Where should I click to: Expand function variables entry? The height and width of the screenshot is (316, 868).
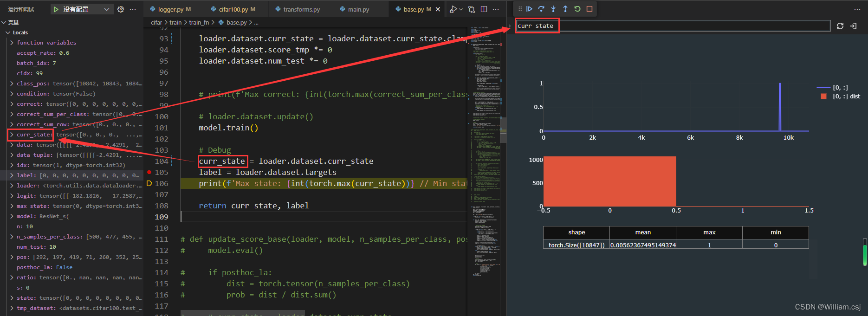coord(12,43)
